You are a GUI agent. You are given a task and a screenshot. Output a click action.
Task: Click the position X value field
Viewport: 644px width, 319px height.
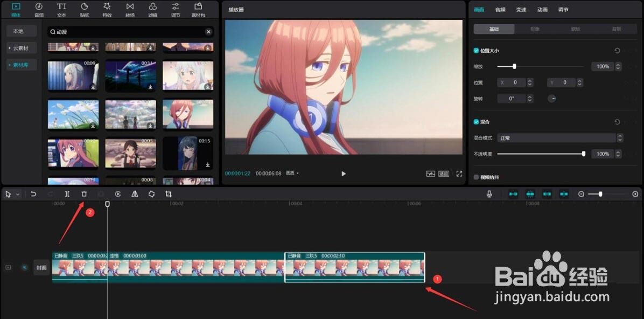(x=512, y=82)
